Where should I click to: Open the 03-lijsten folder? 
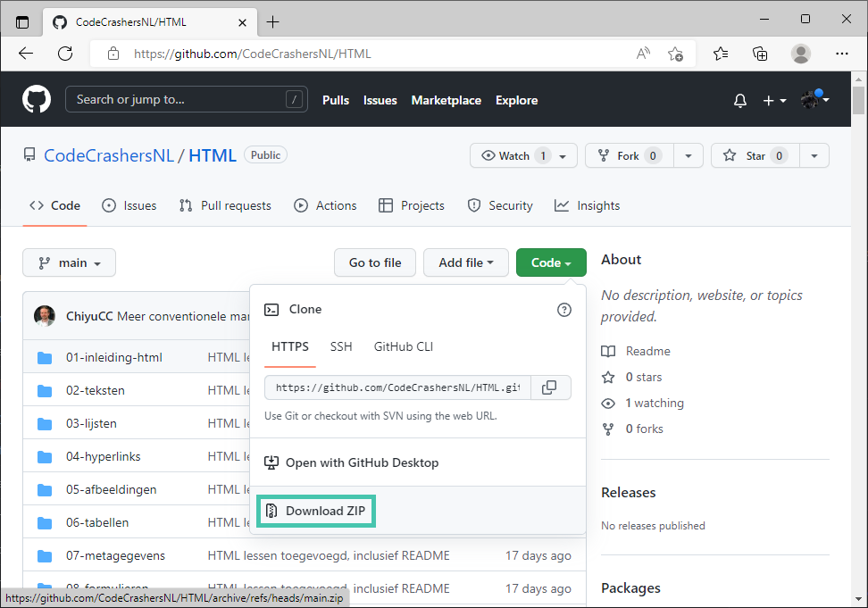click(91, 424)
